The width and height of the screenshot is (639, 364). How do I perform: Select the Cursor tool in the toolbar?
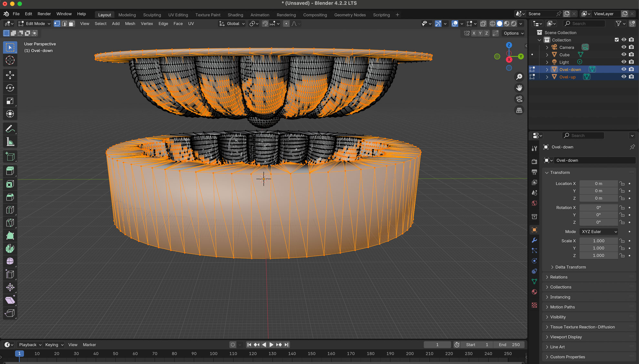click(x=10, y=60)
